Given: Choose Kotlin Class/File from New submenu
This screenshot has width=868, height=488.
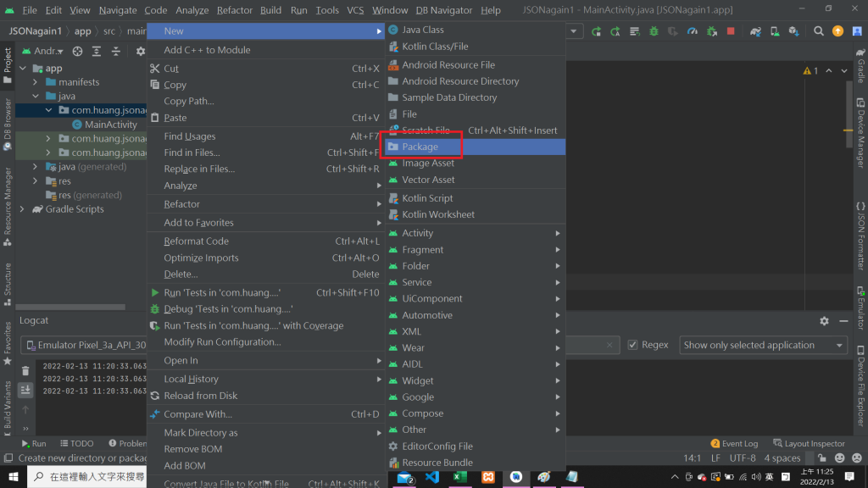Looking at the screenshot, I should point(475,47).
